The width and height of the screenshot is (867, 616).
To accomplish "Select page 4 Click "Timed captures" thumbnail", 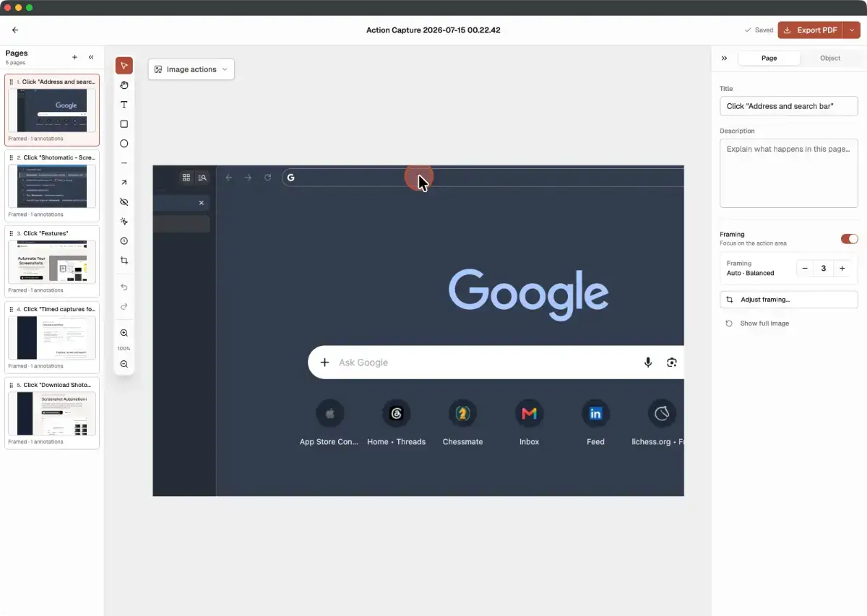I will pos(52,338).
